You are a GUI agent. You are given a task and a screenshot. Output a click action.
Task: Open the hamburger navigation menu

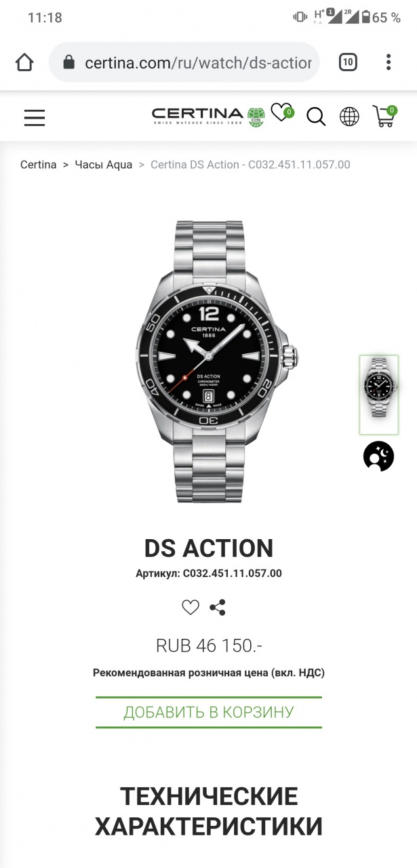(34, 118)
